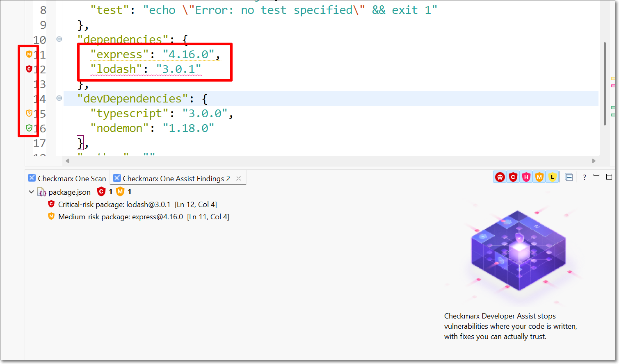619x364 pixels.
Task: Minimize the findings view panel
Action: 596,175
